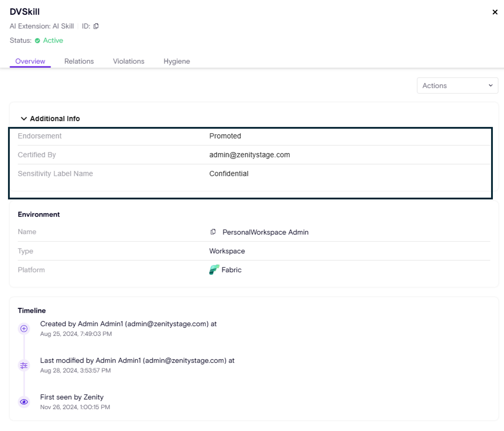Collapse the Additional Info section
Image resolution: width=504 pixels, height=431 pixels.
coord(24,119)
